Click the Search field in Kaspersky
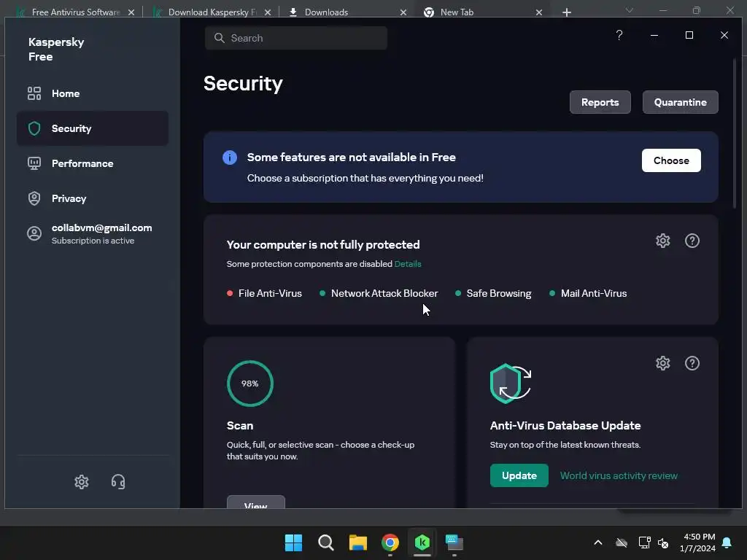747x560 pixels. click(x=296, y=38)
